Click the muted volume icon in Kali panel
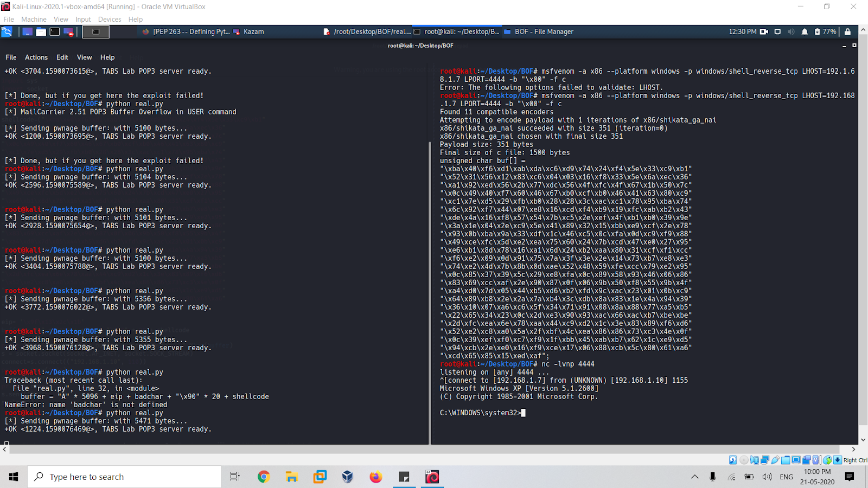Image resolution: width=868 pixels, height=488 pixels. tap(791, 32)
